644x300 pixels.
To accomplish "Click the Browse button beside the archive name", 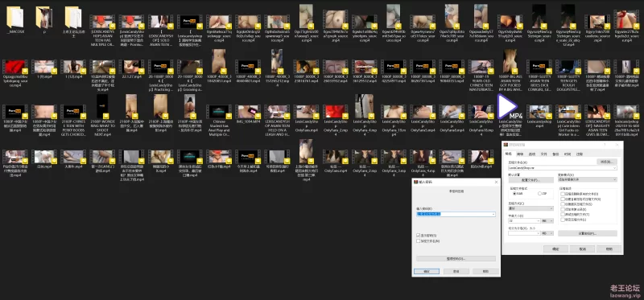I will [607, 162].
